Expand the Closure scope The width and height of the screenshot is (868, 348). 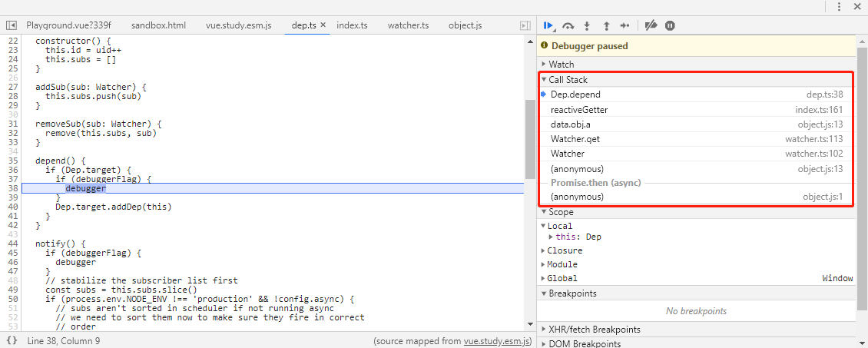[x=565, y=250]
